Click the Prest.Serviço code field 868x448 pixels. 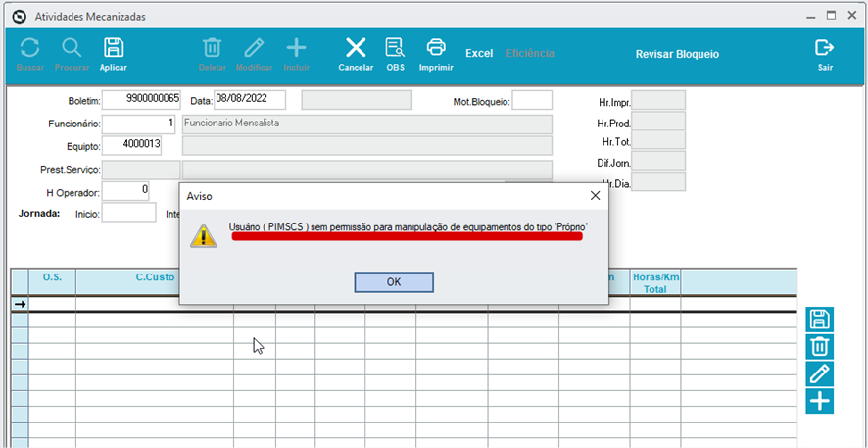point(142,170)
